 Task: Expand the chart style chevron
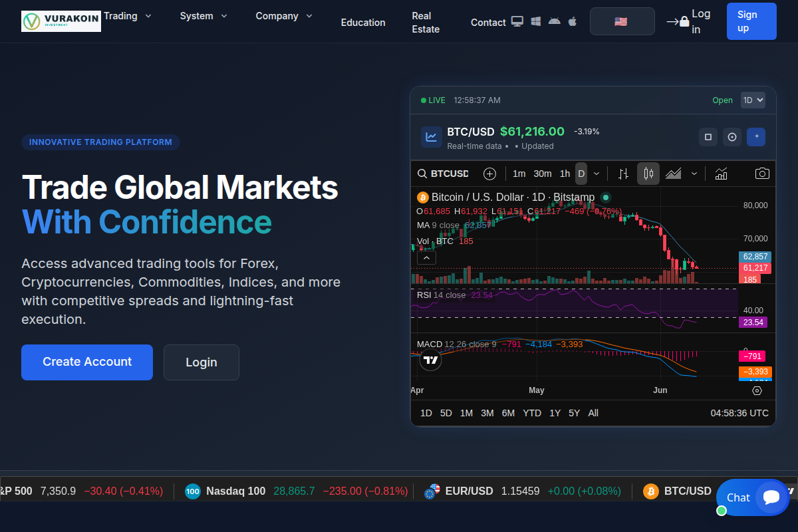[x=694, y=174]
